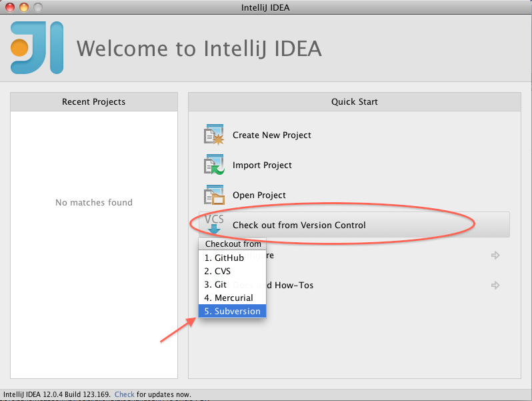Choose Import Project label
Viewport: 532px width, 401px height.
262,165
